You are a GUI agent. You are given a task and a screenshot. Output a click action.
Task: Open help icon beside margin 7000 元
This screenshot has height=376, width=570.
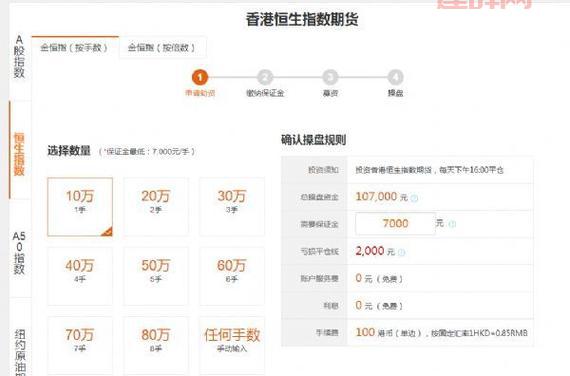452,224
